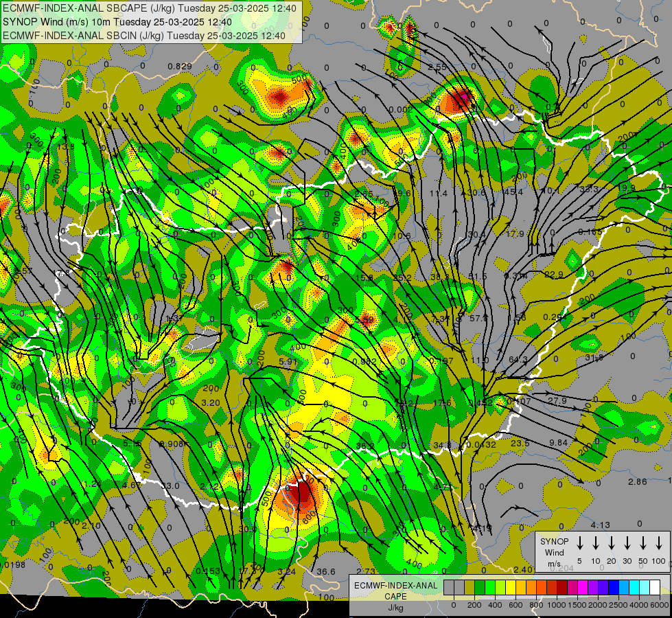Screen dimensions: 672x618
Task: Click the 4.13 value on the map
Action: (x=600, y=525)
